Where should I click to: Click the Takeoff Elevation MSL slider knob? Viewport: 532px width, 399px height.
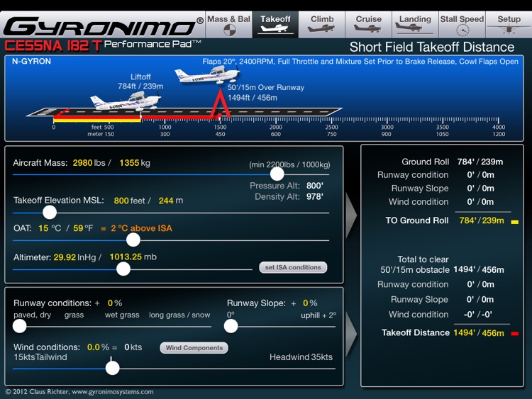[x=50, y=213]
